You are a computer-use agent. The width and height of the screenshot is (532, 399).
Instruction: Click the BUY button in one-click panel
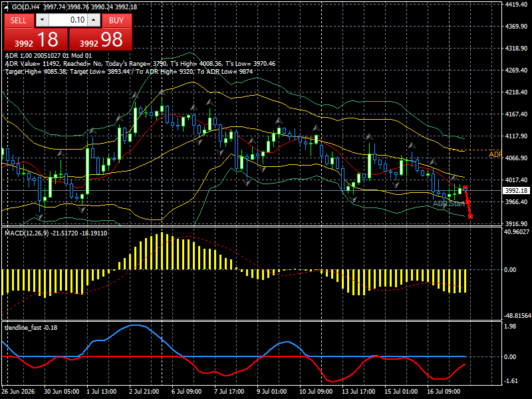[x=116, y=21]
